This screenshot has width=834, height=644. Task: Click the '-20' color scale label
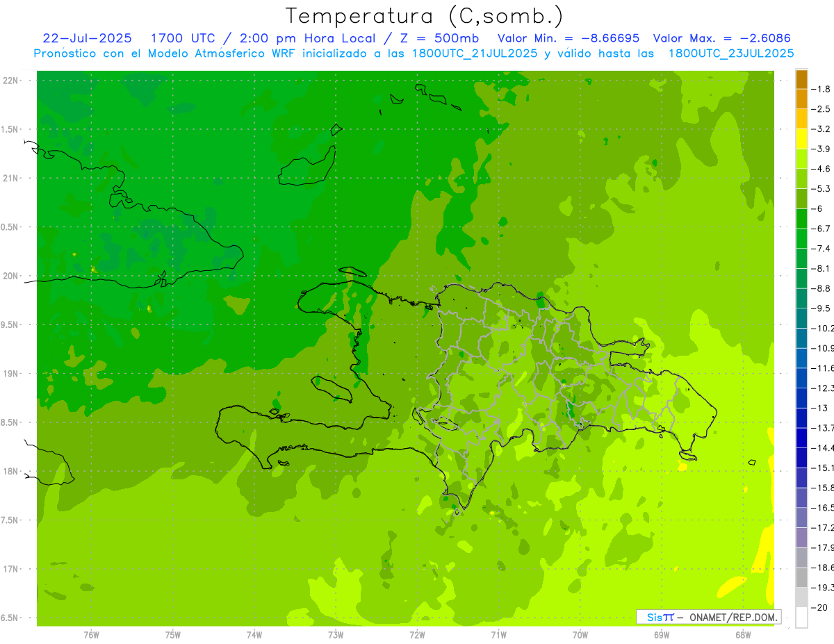(x=820, y=607)
